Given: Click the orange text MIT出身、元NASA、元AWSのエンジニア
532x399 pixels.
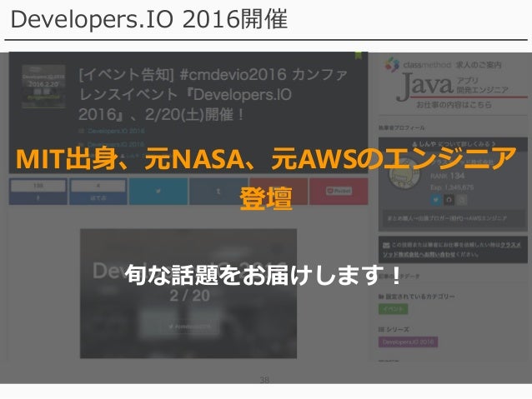Looking at the screenshot, I should (x=266, y=158).
